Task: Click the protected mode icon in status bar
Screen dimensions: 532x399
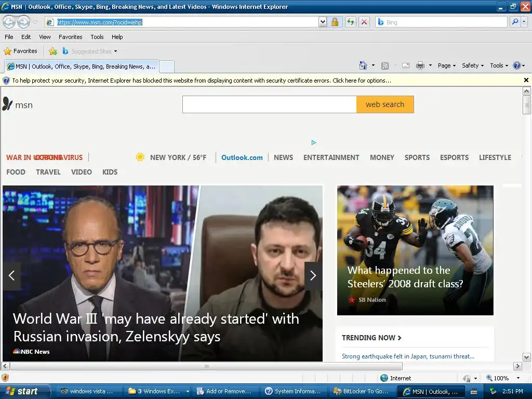Action: [467, 378]
